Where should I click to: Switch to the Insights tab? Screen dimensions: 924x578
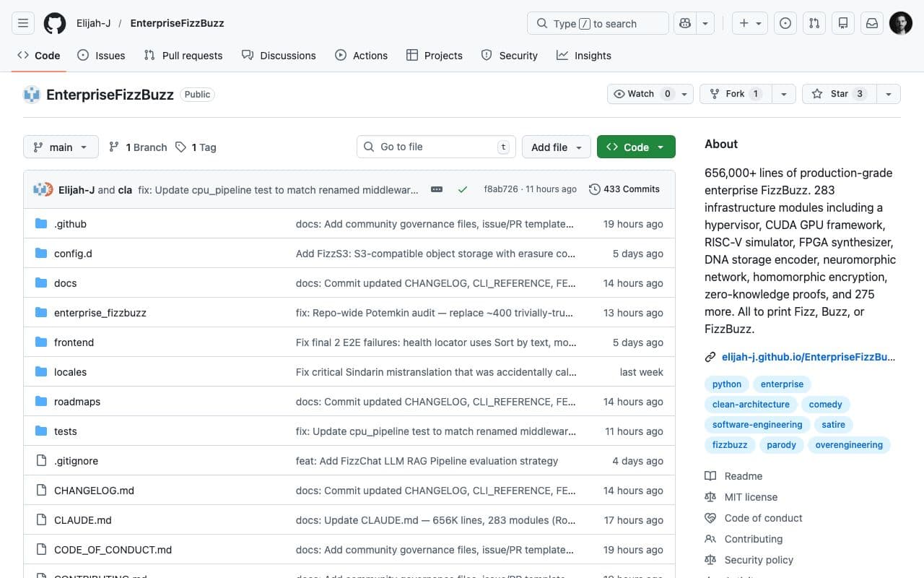[x=584, y=55]
